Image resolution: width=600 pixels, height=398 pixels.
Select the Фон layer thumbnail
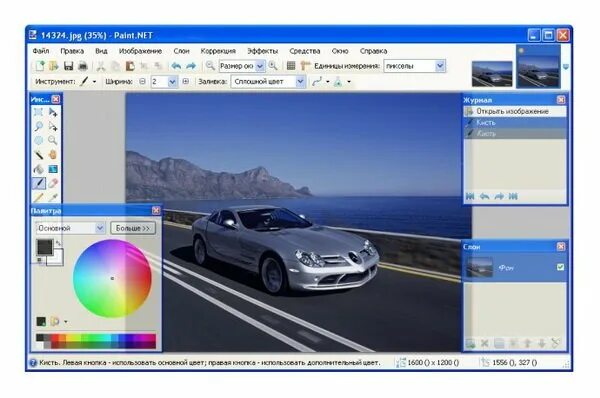pyautogui.click(x=479, y=267)
